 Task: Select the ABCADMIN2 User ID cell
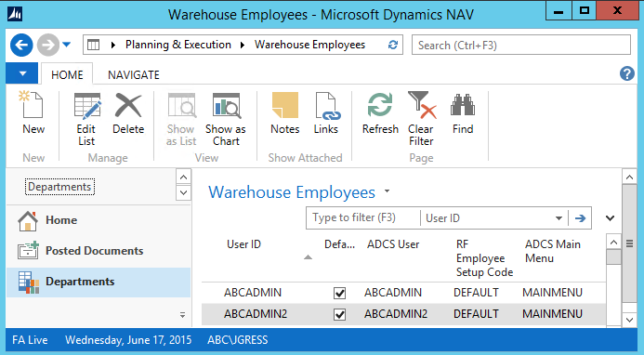256,314
